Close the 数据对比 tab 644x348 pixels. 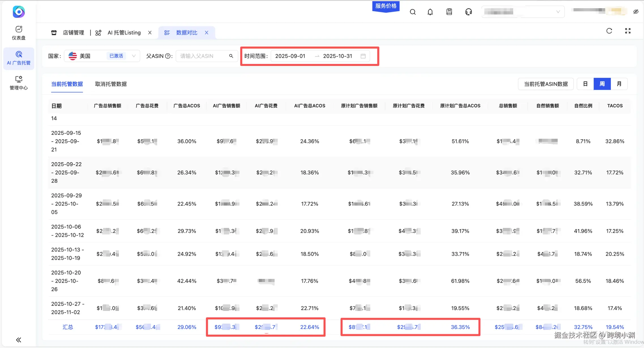(207, 33)
